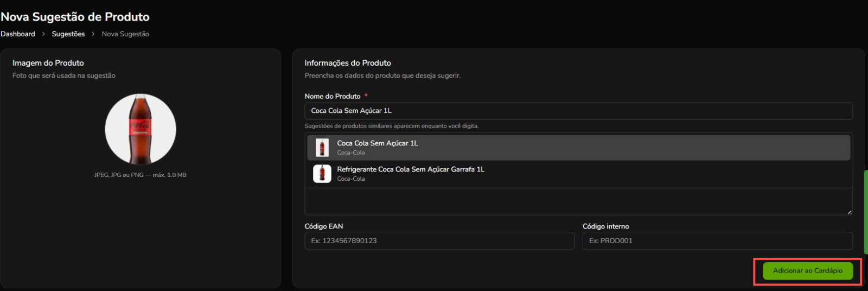
Task: Click the textarea resize handle corner
Action: pyautogui.click(x=849, y=212)
